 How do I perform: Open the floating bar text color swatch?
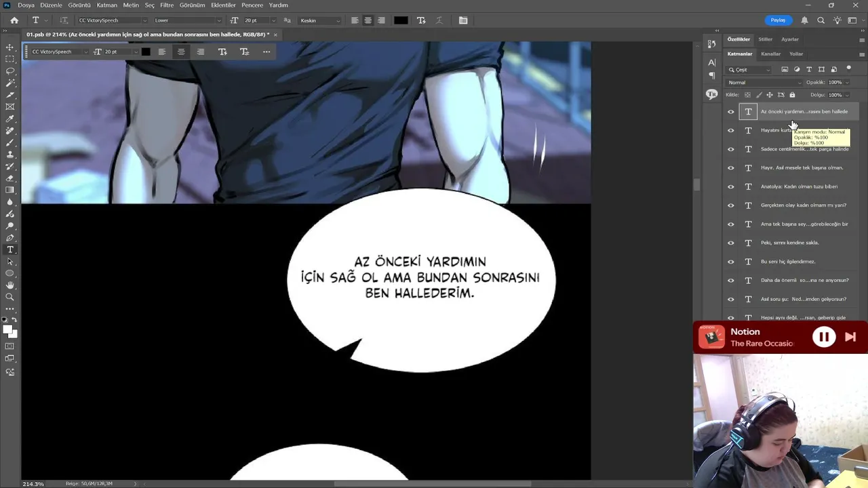pyautogui.click(x=146, y=52)
